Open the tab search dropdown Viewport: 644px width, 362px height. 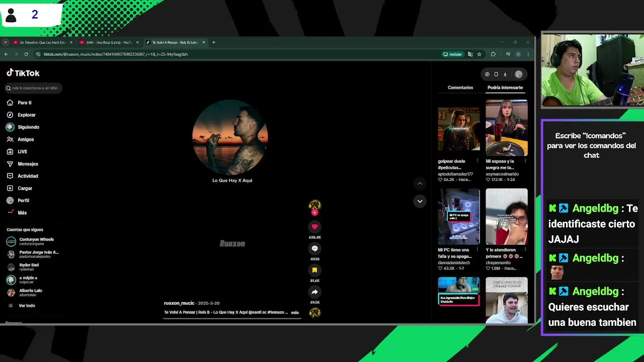tap(5, 42)
